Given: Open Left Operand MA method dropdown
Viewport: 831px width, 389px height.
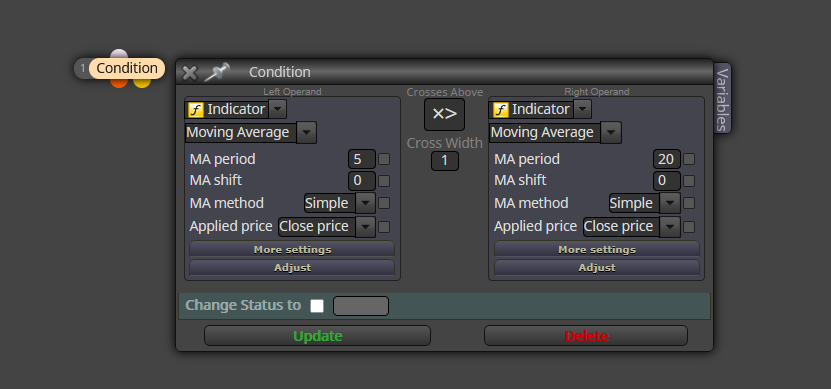Looking at the screenshot, I should point(365,203).
